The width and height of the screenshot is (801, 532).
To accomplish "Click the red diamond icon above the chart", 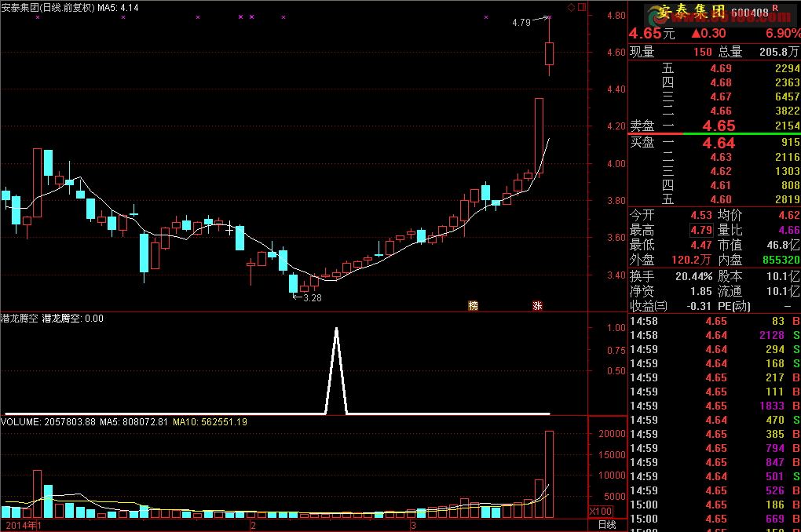I will click(570, 7).
